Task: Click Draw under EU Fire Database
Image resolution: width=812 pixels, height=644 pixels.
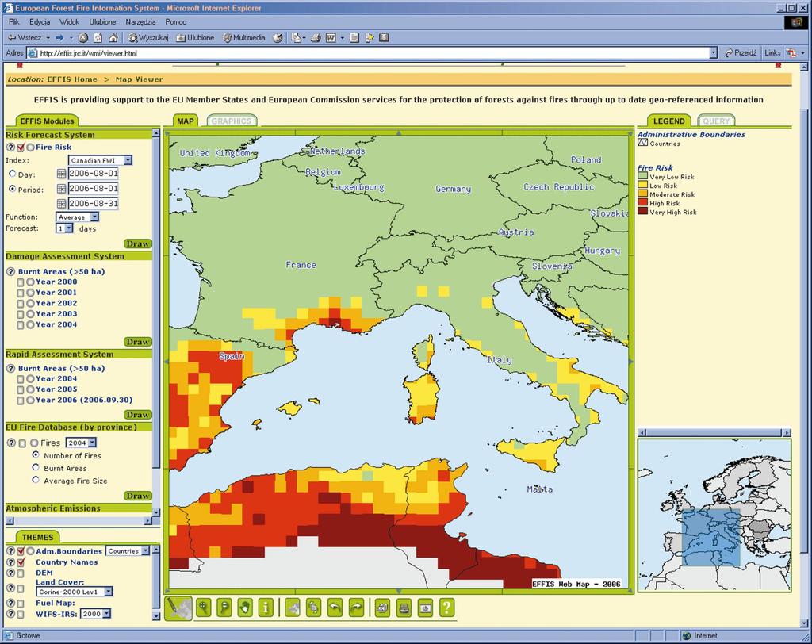Action: [138, 496]
